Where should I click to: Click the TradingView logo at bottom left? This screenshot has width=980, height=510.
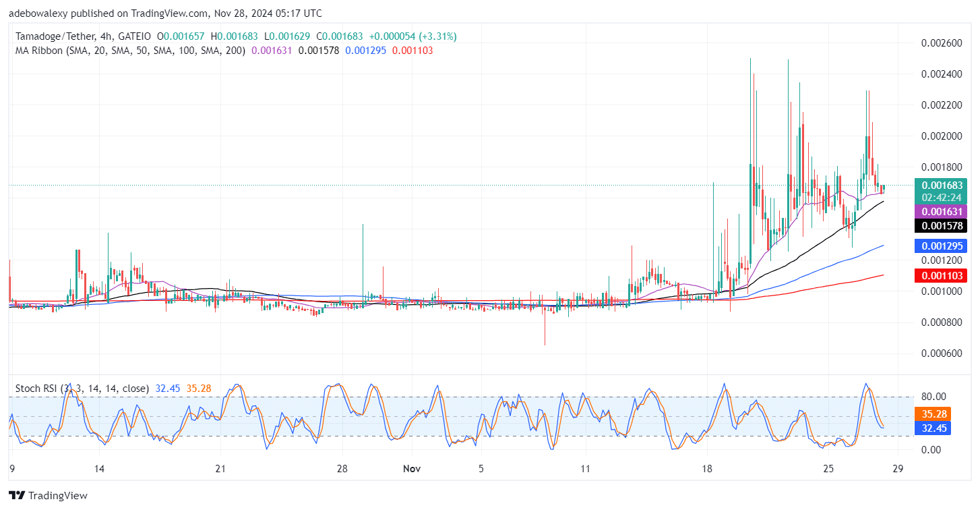[48, 495]
